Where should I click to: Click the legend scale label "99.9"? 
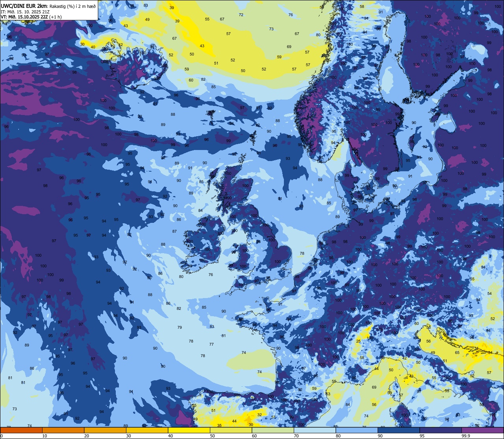(x=466, y=436)
